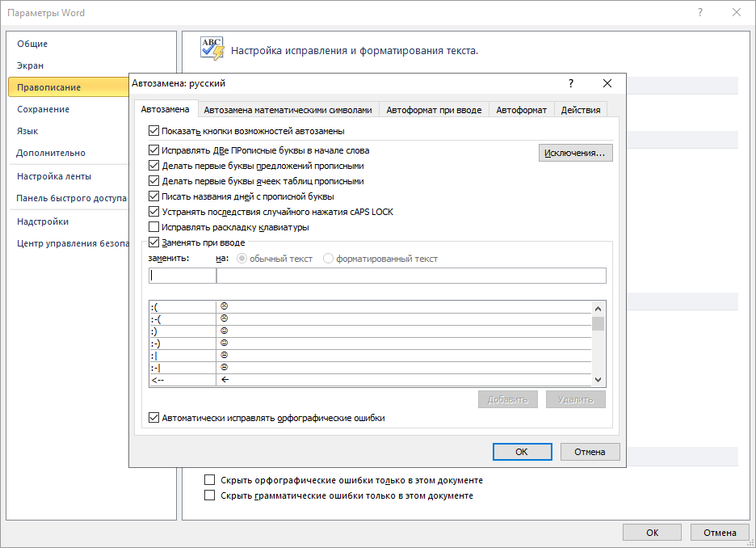Click the 'Исключения...' button
Screen dimensions: 756x548
point(575,153)
